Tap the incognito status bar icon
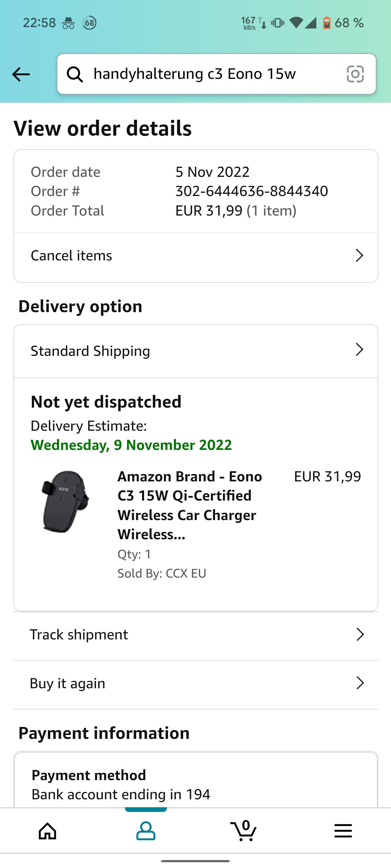 (x=68, y=23)
